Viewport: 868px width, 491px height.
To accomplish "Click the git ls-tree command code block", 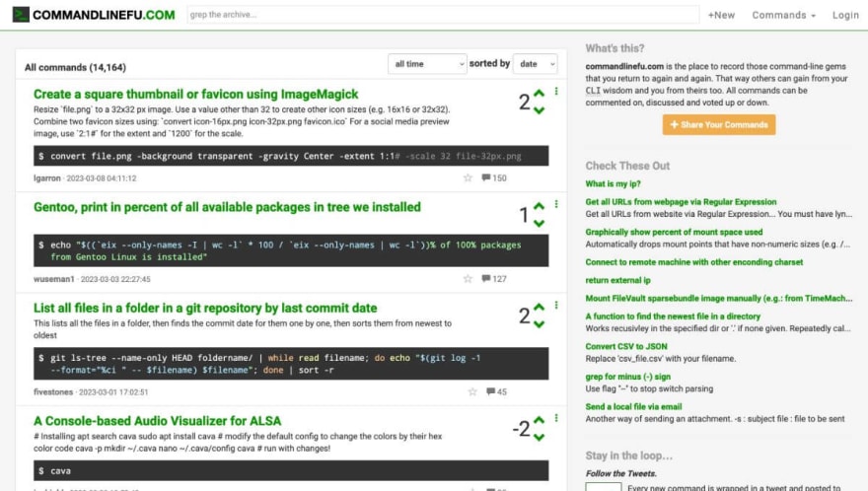I will [291, 364].
